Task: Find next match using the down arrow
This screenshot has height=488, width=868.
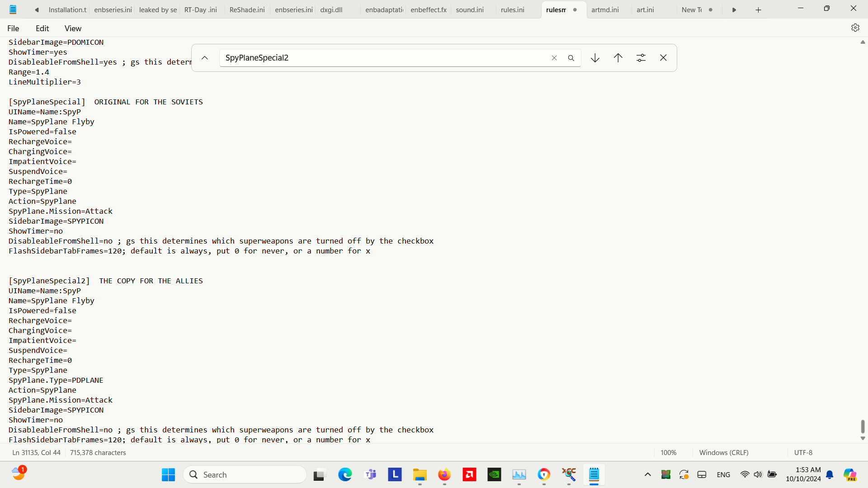Action: [594, 58]
